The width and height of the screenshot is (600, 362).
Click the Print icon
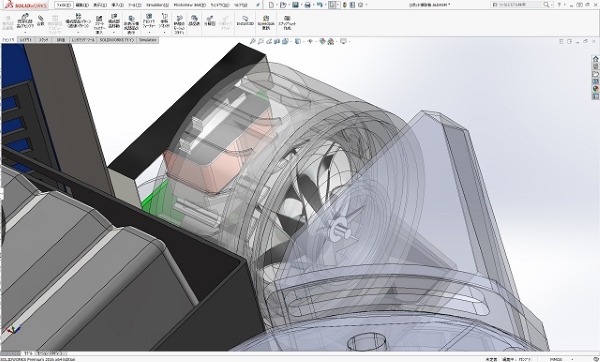point(307,5)
